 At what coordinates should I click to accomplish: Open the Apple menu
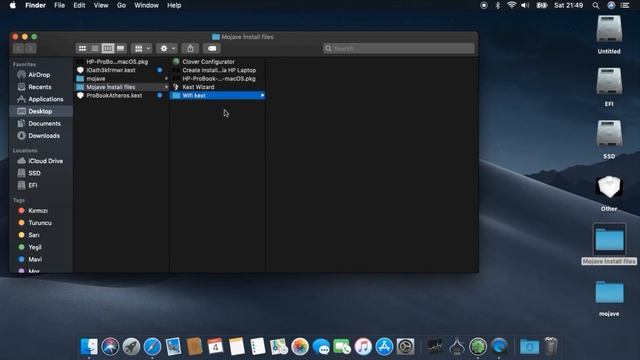[13, 5]
